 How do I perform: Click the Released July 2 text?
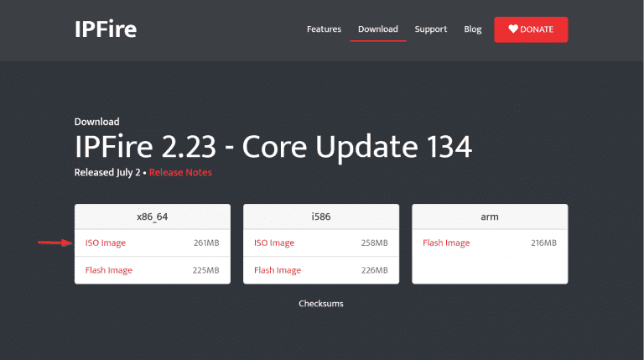[x=107, y=173]
